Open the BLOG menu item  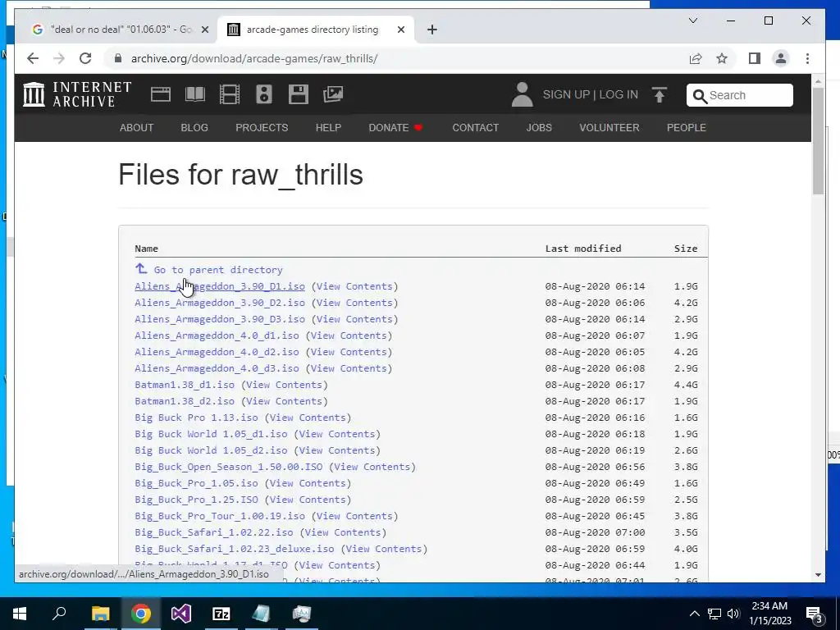click(x=194, y=128)
